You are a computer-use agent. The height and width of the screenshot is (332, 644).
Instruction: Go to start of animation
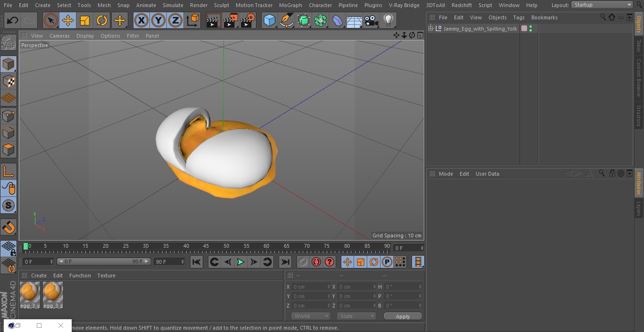pos(197,262)
